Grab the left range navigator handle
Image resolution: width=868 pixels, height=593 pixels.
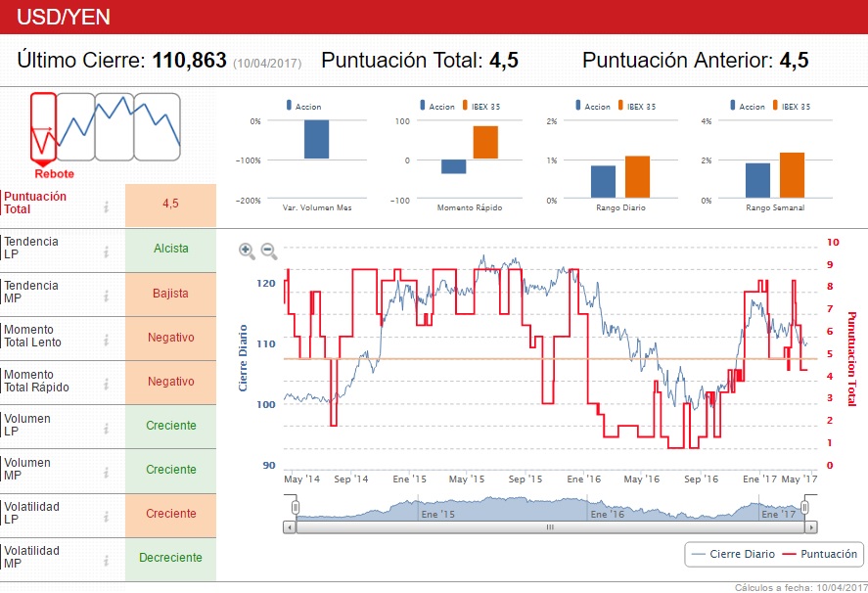click(x=296, y=507)
